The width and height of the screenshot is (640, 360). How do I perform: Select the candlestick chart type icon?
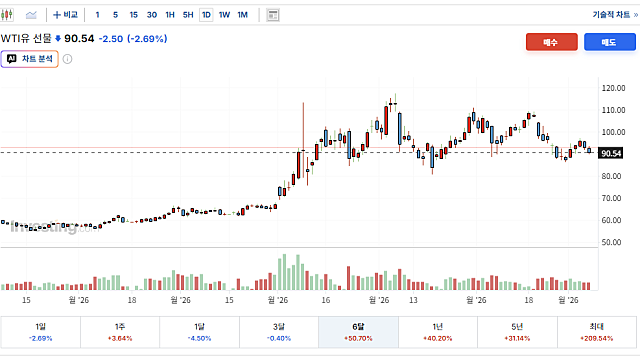point(7,15)
